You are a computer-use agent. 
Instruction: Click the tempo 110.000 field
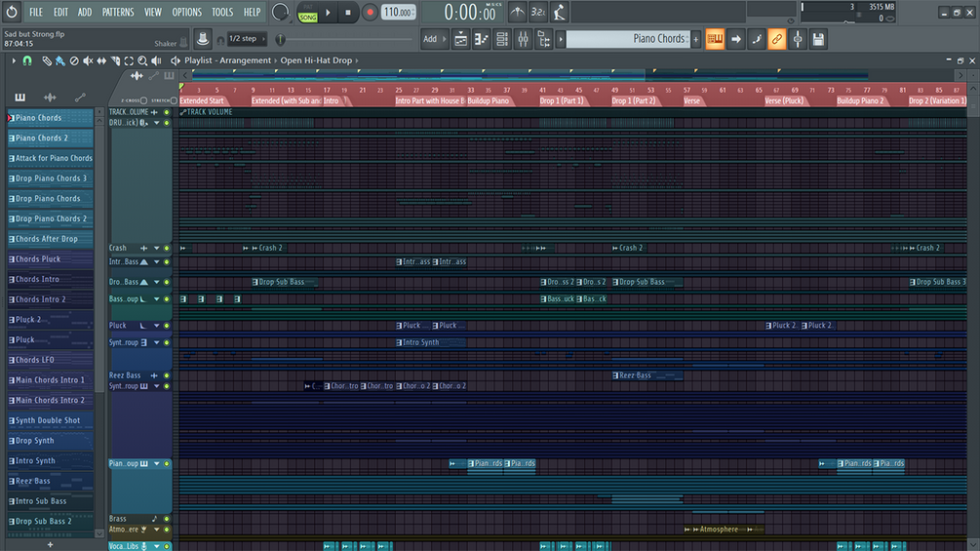pyautogui.click(x=398, y=12)
